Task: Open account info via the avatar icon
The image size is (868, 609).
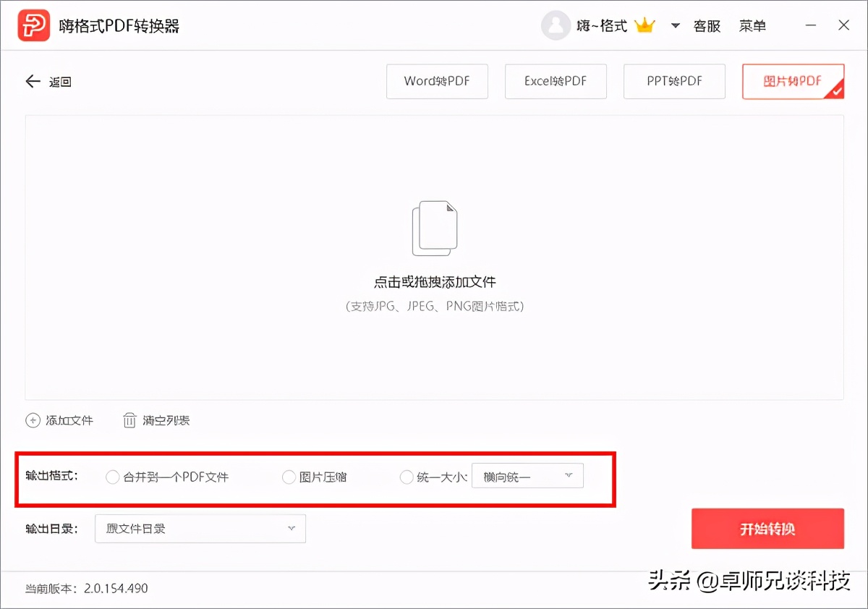Action: 556,25
